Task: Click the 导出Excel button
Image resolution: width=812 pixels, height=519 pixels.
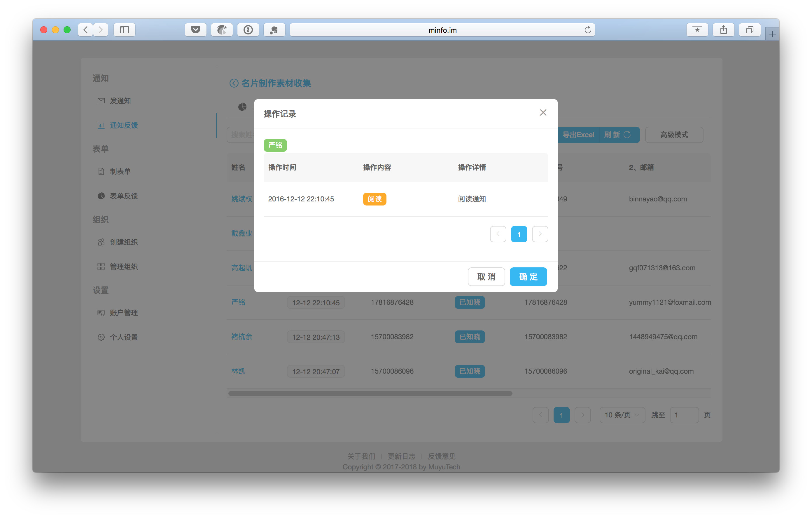Action: [578, 135]
